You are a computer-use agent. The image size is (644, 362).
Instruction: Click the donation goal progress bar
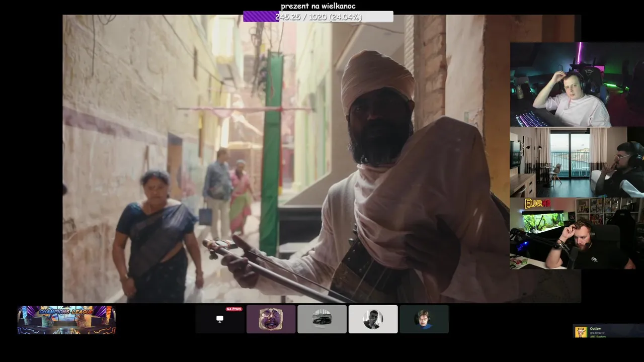(318, 17)
